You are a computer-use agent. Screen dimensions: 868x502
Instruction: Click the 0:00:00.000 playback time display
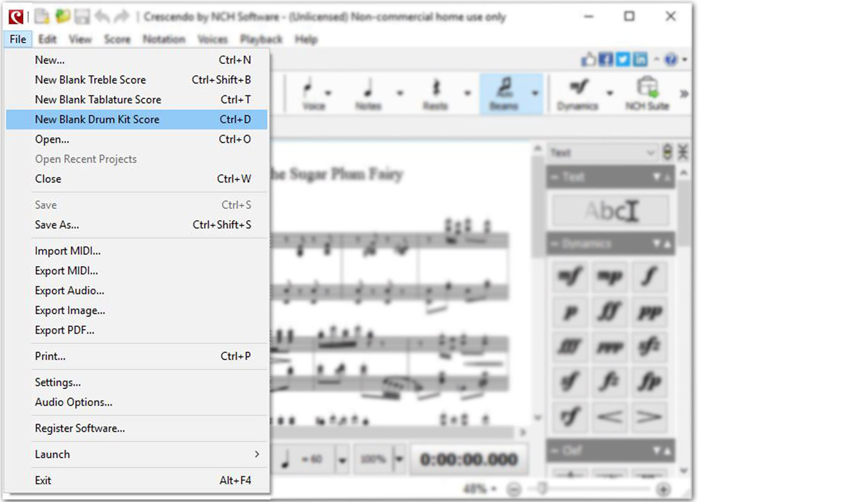pyautogui.click(x=468, y=460)
